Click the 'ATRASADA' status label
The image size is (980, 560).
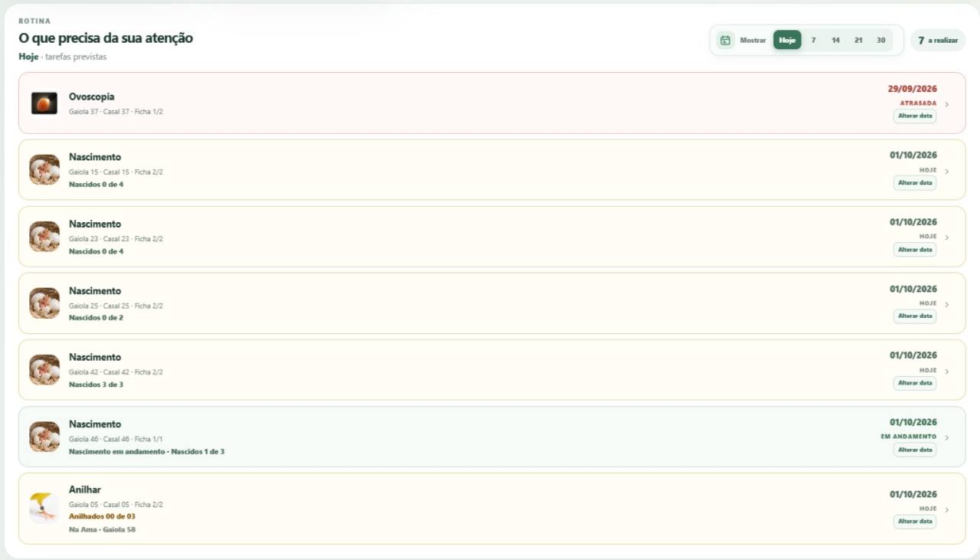pos(918,103)
